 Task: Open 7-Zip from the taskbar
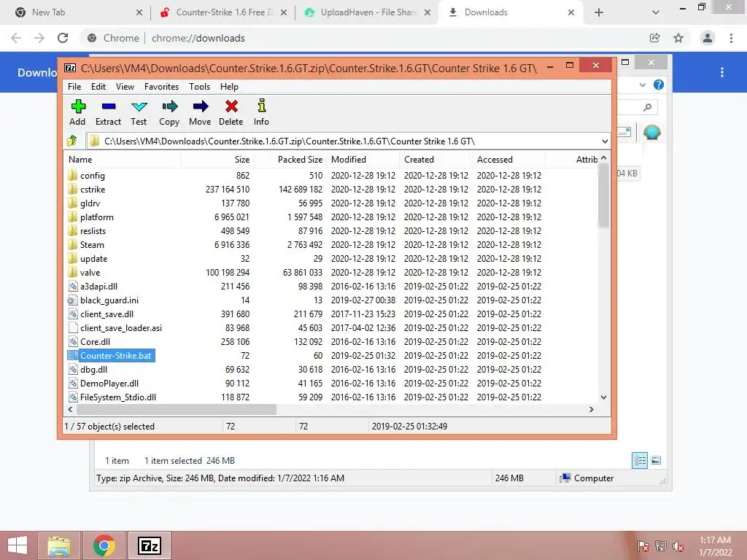click(x=149, y=545)
